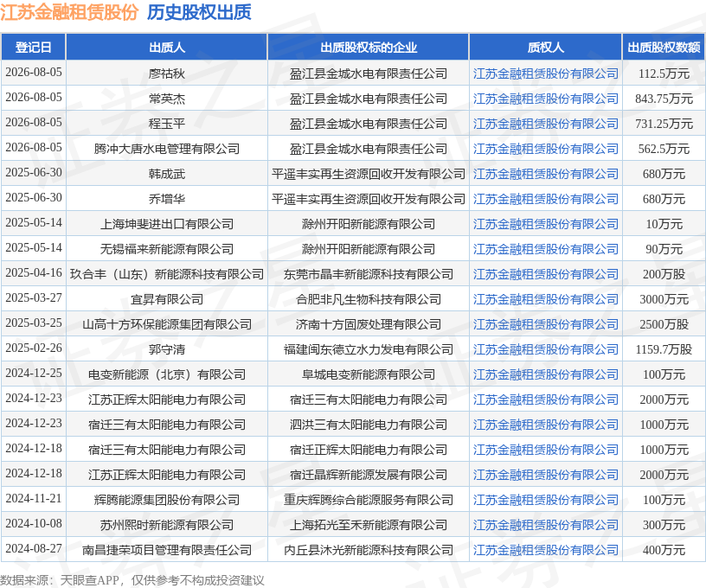This screenshot has width=706, height=588.
Task: Open 江苏金融租赁股份有限公司 link in 上海坤斐进出口有限公司 row
Action: [546, 224]
